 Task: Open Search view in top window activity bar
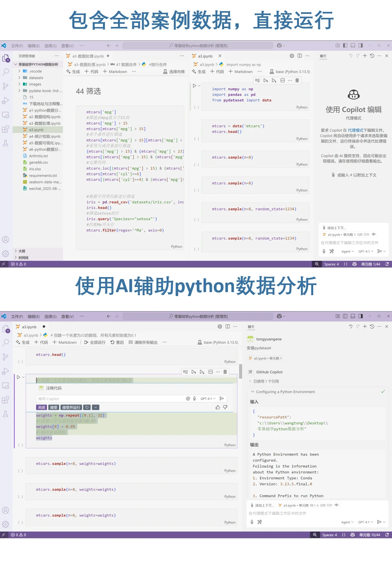[6, 72]
